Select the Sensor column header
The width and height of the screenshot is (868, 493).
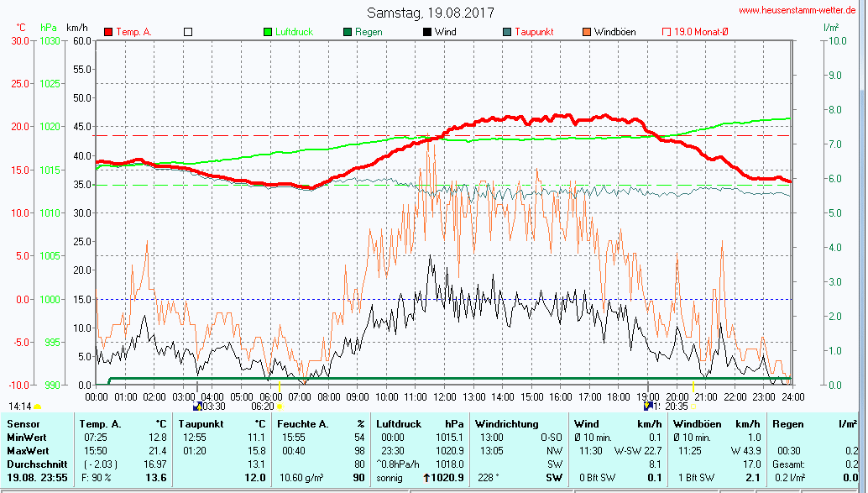[x=24, y=424]
